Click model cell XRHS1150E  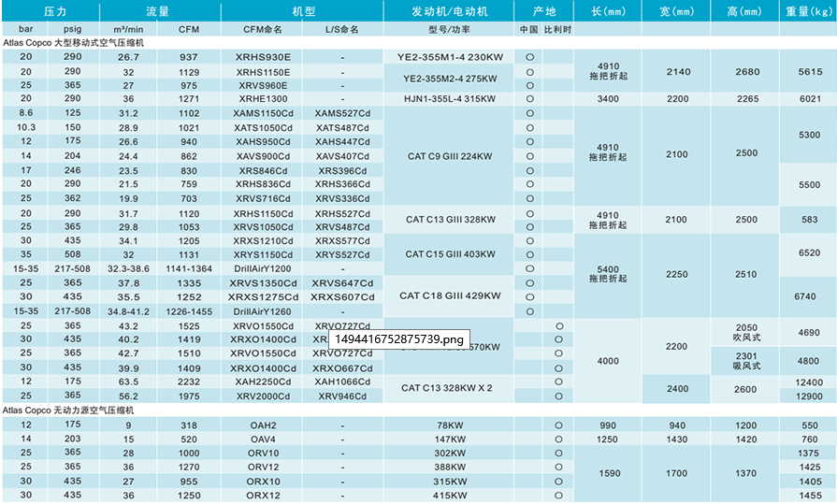[x=263, y=72]
